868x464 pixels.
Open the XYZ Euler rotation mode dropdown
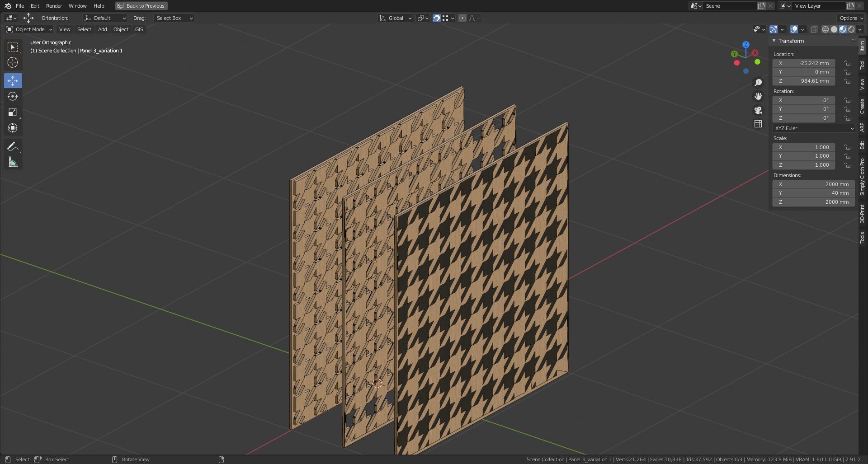click(814, 128)
